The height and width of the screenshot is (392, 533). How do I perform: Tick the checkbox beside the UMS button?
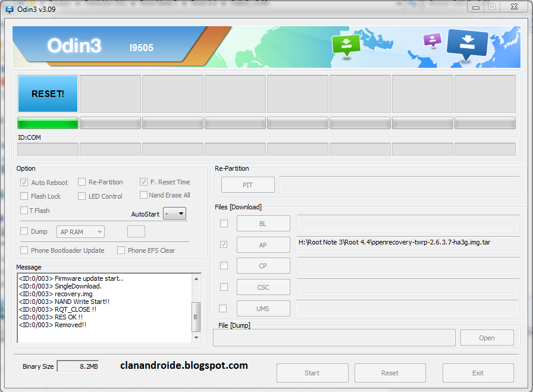pos(222,308)
